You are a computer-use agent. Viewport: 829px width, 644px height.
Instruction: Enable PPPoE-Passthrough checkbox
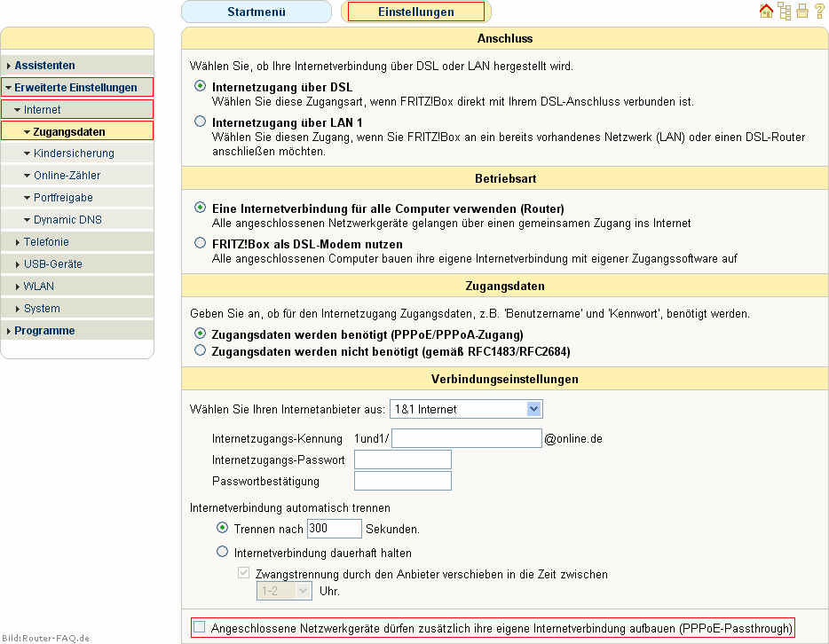tap(200, 627)
